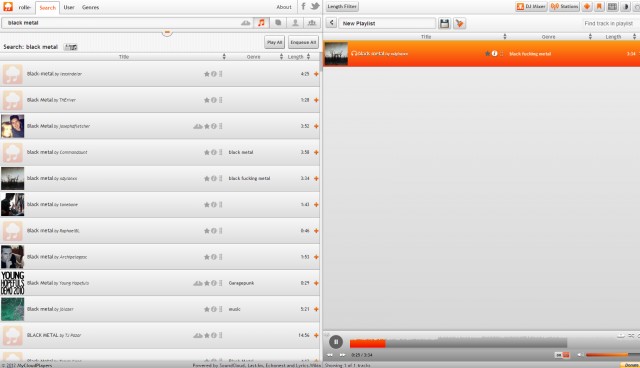
Task: Collapse search bar with the orange minus handle
Action: click(167, 32)
